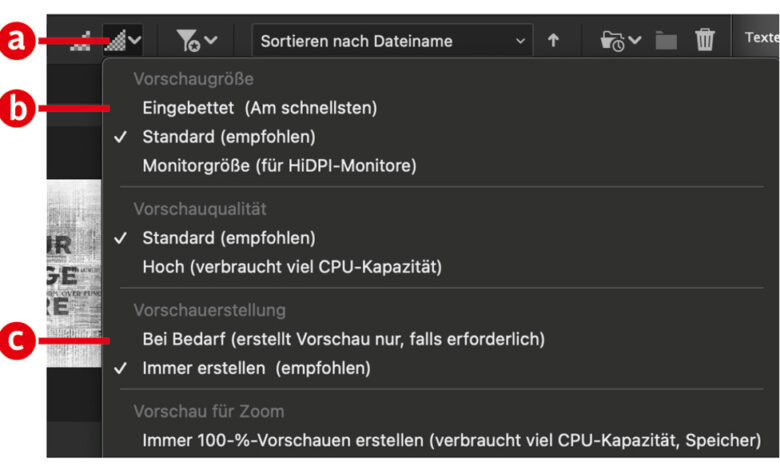The image size is (780, 470).
Task: Select Monitorgröße (für HiDPI-Monitore) option
Action: pyautogui.click(x=279, y=165)
